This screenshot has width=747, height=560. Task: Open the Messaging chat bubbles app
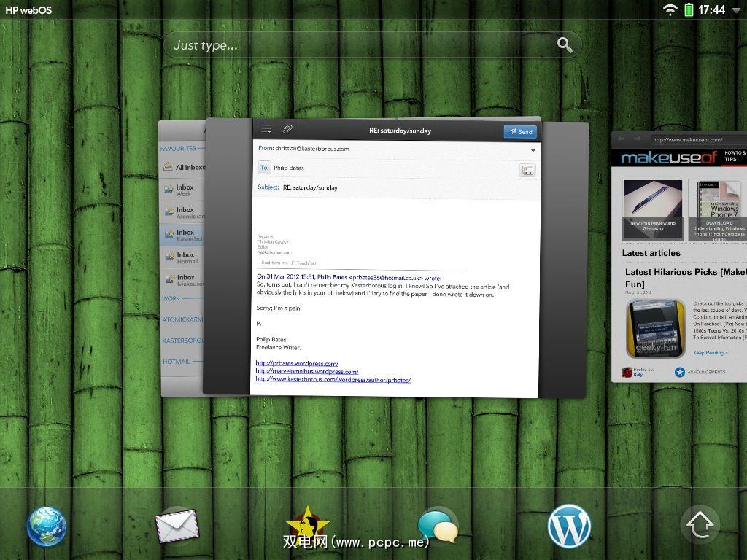pos(438,526)
